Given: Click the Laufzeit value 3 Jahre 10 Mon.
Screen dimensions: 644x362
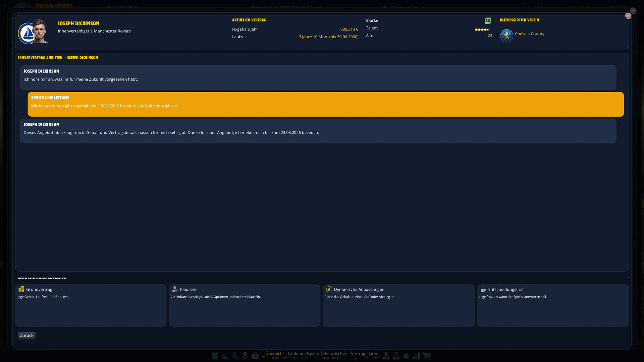Looking at the screenshot, I should 328,37.
